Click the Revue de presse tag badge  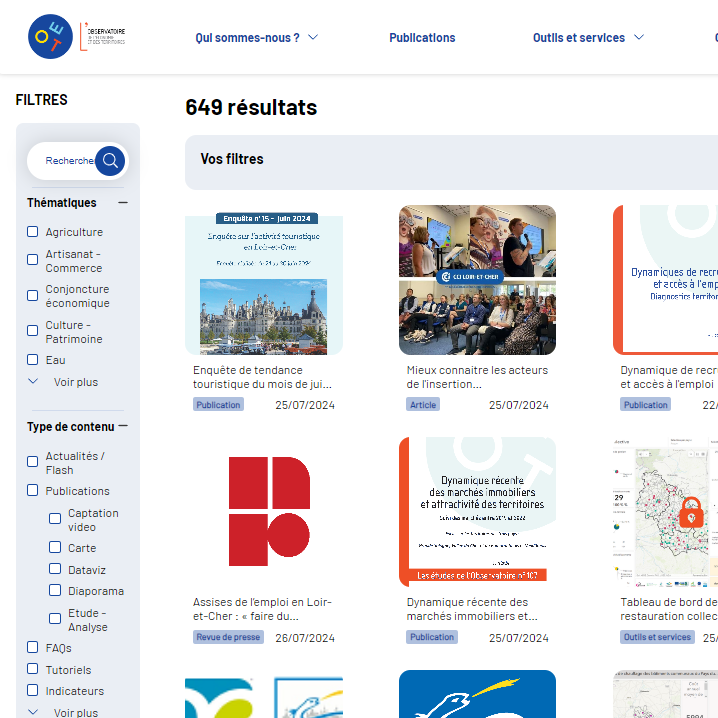tap(228, 637)
